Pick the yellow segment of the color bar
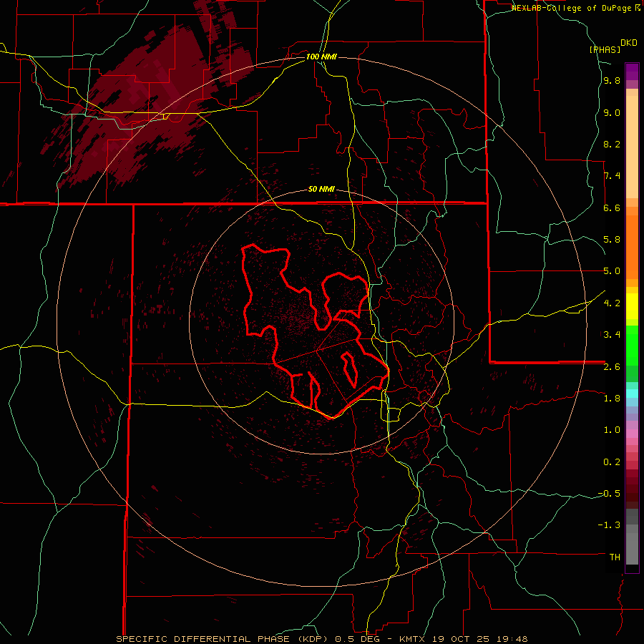 pos(632,306)
